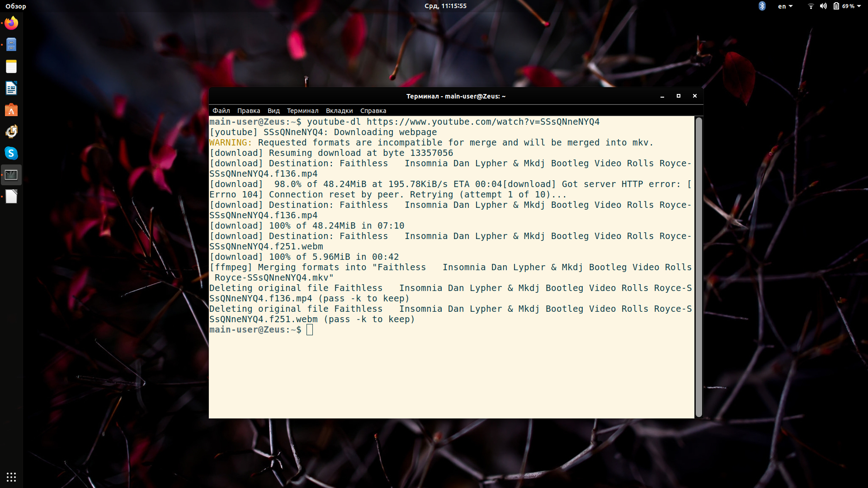The height and width of the screenshot is (488, 868).
Task: Click the youtube-dl command URL
Action: (x=483, y=122)
